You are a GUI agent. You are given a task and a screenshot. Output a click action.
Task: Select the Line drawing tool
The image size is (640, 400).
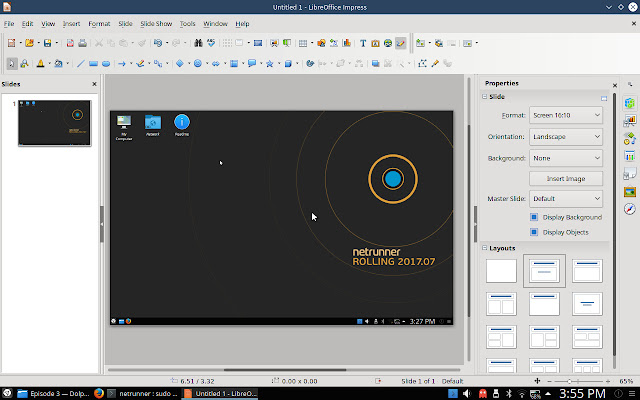[80, 63]
